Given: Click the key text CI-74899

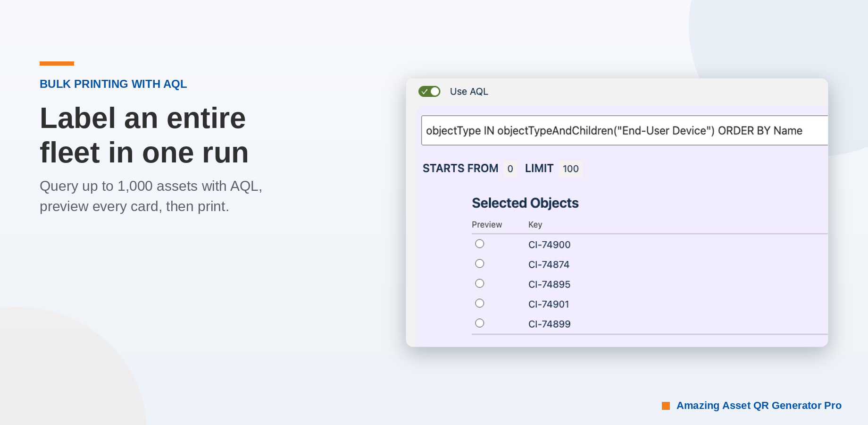Looking at the screenshot, I should 549,324.
